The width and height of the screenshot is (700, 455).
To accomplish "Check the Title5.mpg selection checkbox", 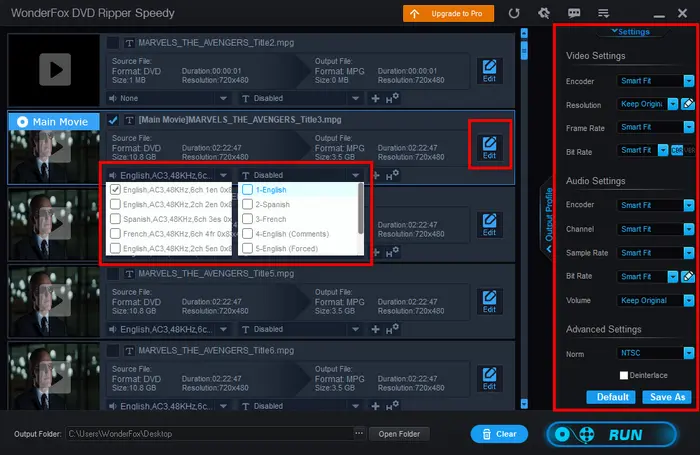I will point(113,274).
